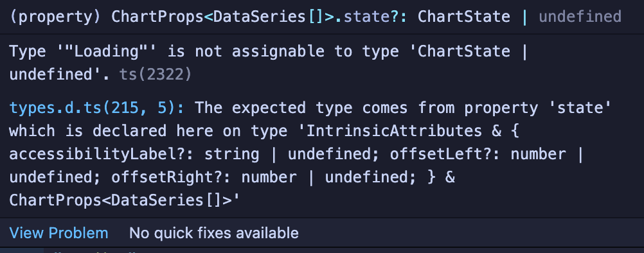This screenshot has width=644, height=253.
Task: Click the ts(2322) error code
Action: (x=156, y=74)
